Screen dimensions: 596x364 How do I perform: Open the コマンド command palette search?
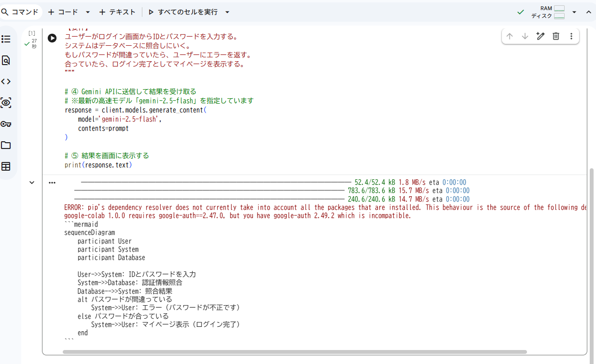pyautogui.click(x=20, y=12)
